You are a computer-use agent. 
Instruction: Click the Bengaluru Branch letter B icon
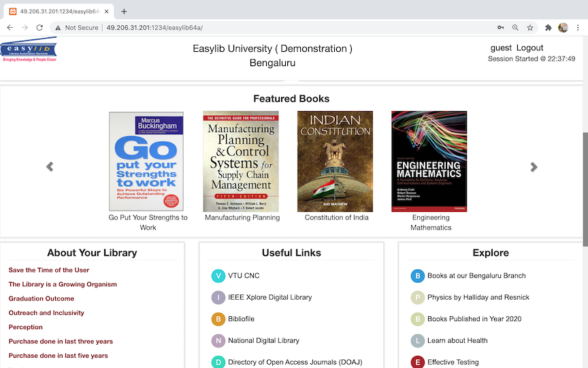(x=417, y=276)
